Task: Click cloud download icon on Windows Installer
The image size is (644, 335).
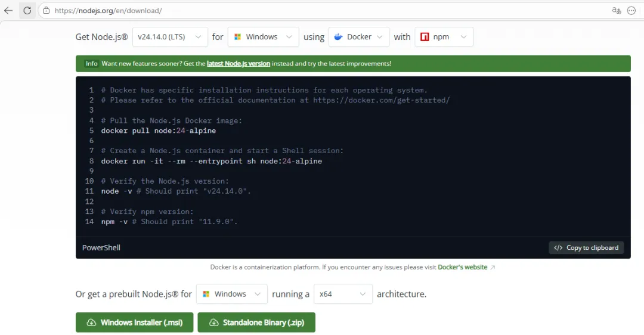Action: click(x=91, y=322)
